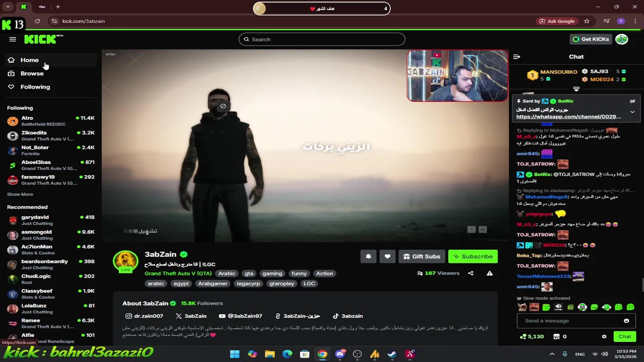The height and width of the screenshot is (362, 644).
Task: Open the hamburger sidebar menu
Action: (x=13, y=39)
